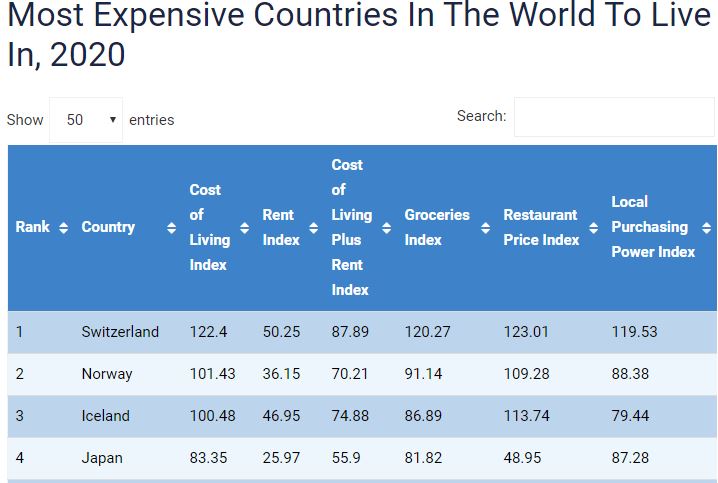Click the Iceland table row entry
The height and width of the screenshot is (483, 718).
pyautogui.click(x=106, y=416)
